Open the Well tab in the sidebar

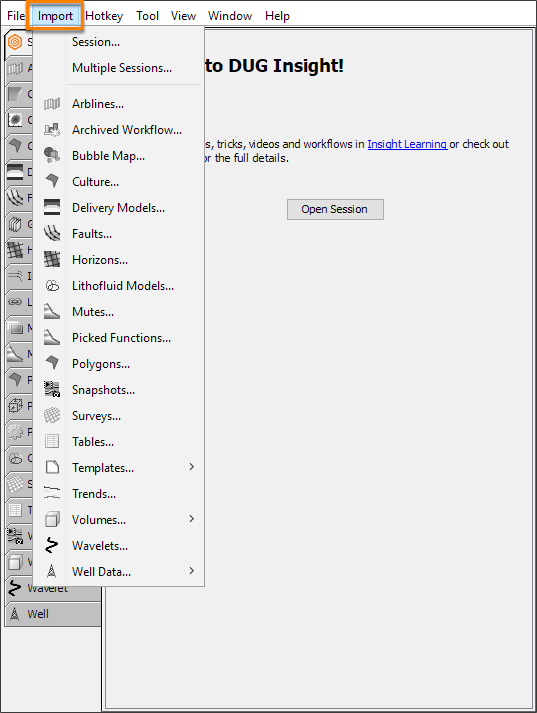[x=54, y=614]
